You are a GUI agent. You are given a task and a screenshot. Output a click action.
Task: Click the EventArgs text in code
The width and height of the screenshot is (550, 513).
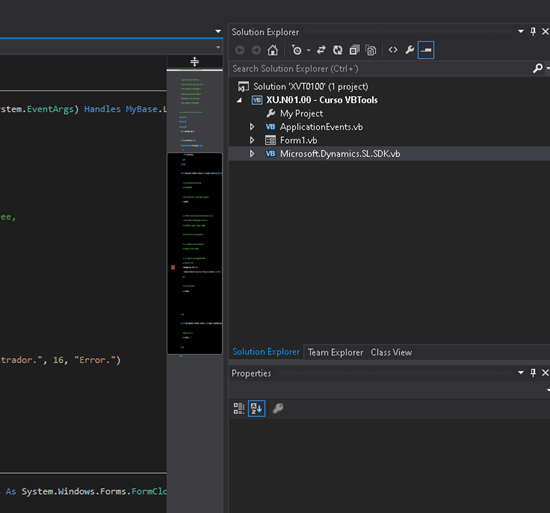click(50, 109)
